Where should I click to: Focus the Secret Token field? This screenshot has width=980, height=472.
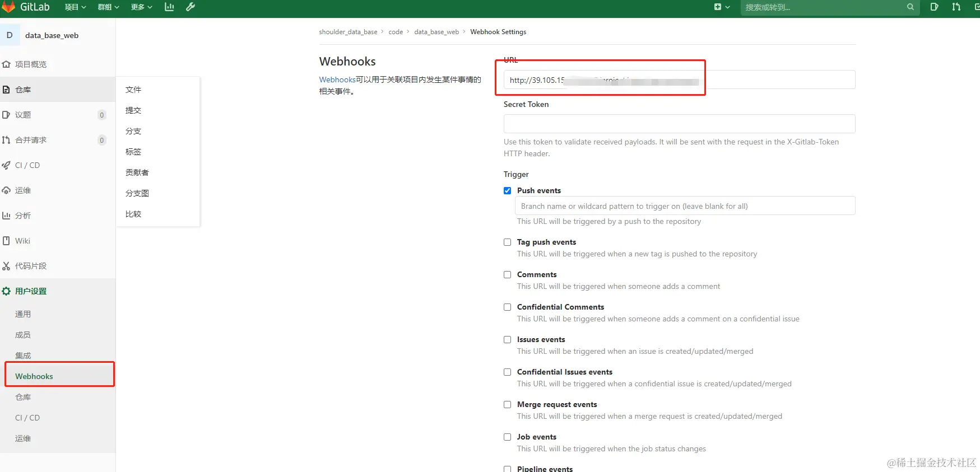point(679,124)
